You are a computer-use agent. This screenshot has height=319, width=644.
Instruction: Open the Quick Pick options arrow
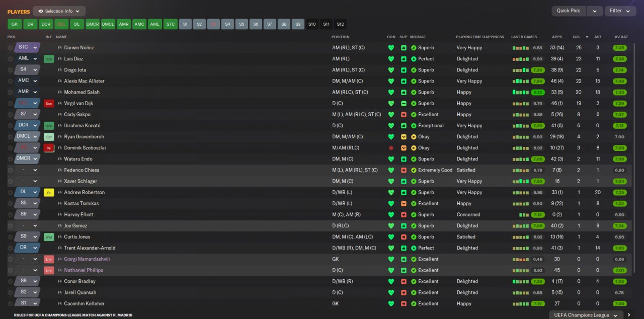click(x=595, y=11)
